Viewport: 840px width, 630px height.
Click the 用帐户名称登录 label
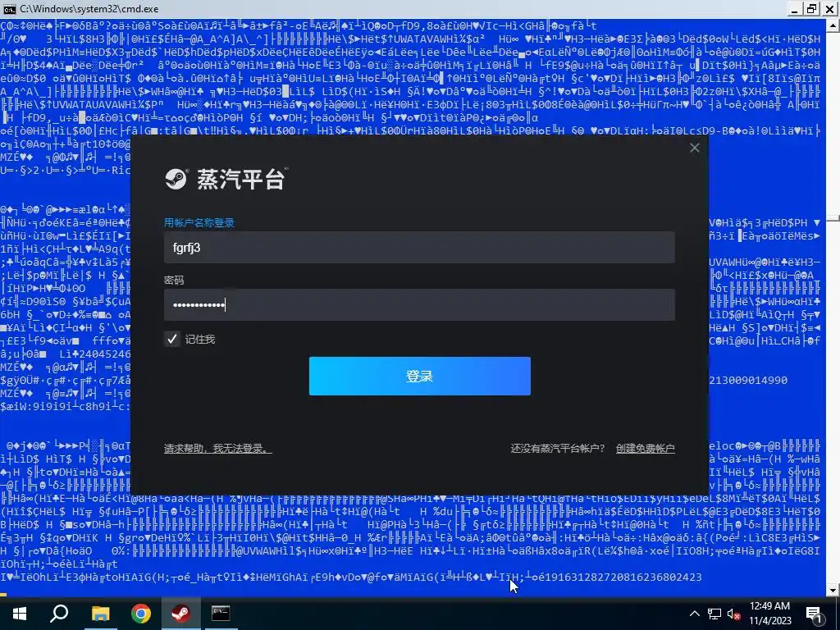pyautogui.click(x=199, y=223)
